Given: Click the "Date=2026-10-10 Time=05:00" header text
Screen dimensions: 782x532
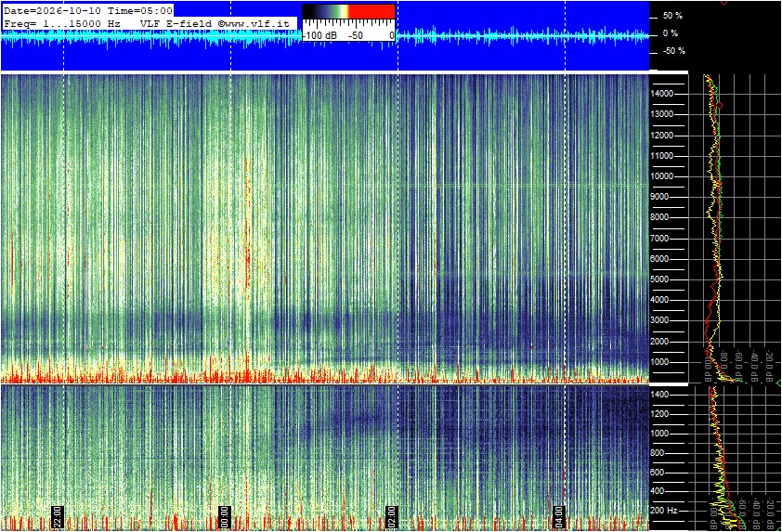Looking at the screenshot, I should tap(88, 10).
